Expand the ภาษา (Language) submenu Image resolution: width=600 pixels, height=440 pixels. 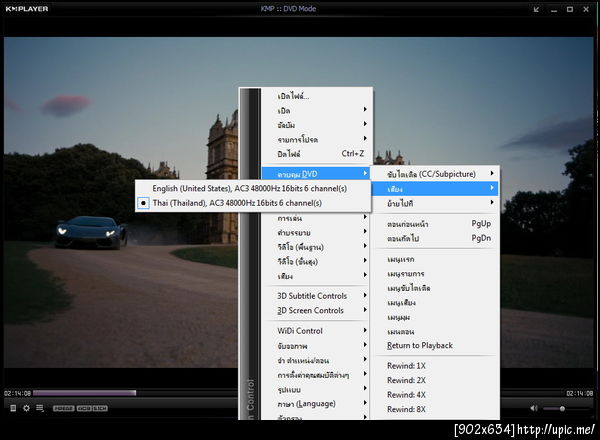point(315,403)
